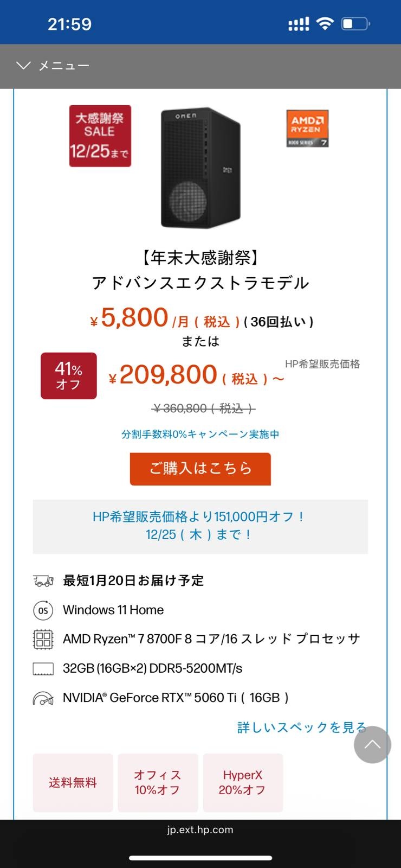Select the 送料無料 tag
Viewport: 401px width, 868px height.
tap(73, 782)
